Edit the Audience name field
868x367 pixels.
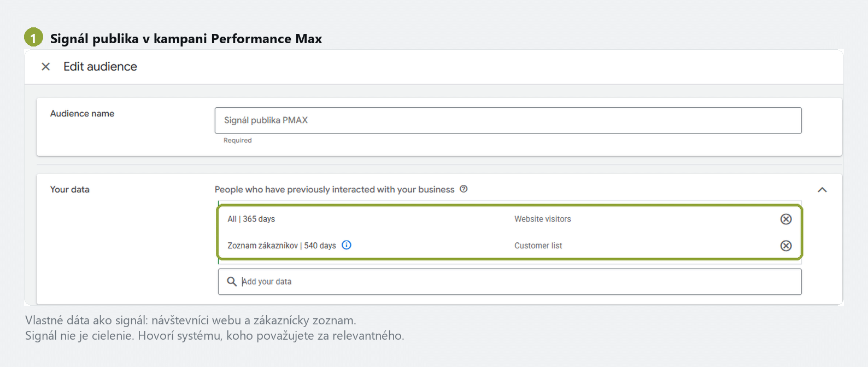pyautogui.click(x=508, y=120)
